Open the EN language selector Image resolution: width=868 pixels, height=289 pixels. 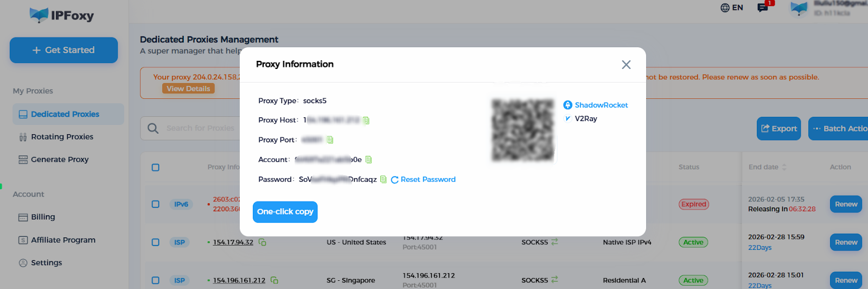pos(732,8)
